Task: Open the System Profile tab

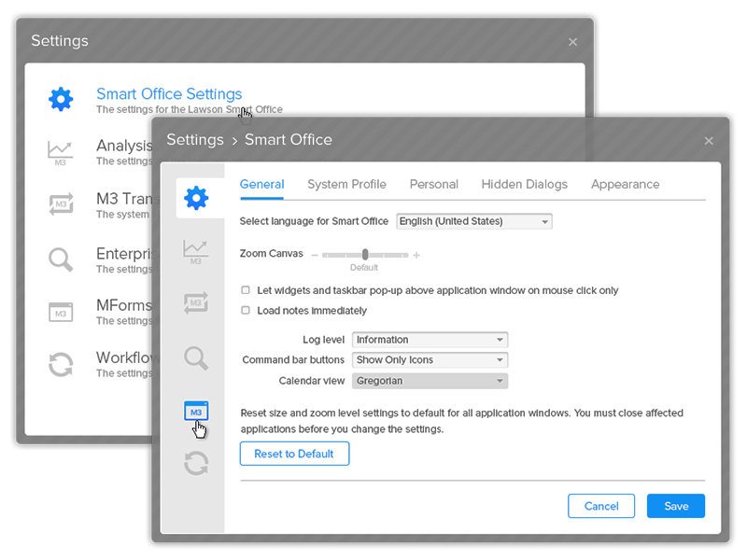Action: click(346, 184)
